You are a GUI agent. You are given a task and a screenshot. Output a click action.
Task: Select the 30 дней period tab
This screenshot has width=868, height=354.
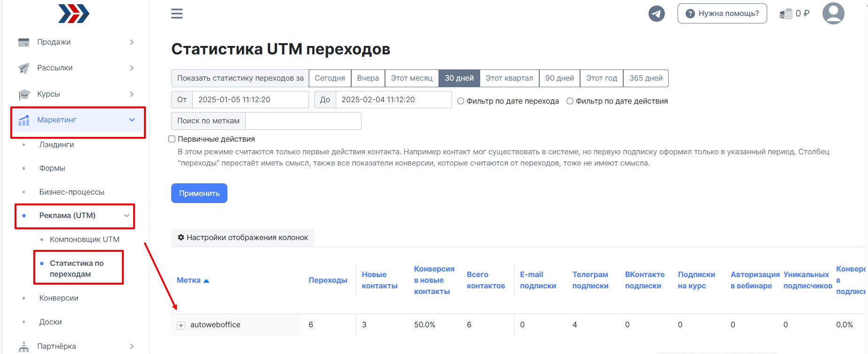coord(459,78)
